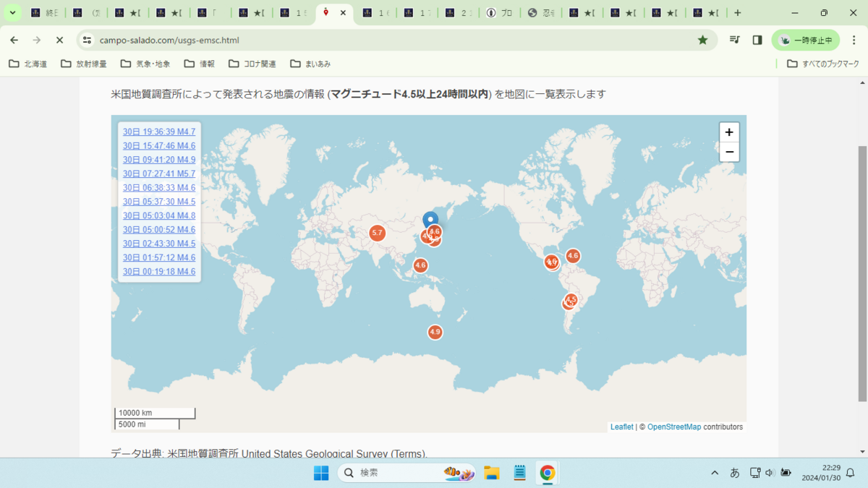This screenshot has width=868, height=488.
Task: Open the 気象・地象 bookmark folder
Action: 145,64
